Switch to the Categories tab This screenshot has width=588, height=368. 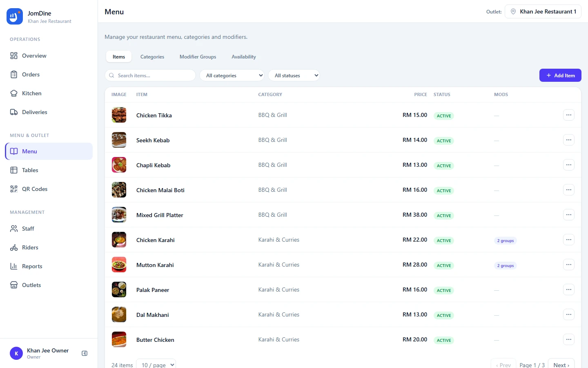pyautogui.click(x=152, y=57)
